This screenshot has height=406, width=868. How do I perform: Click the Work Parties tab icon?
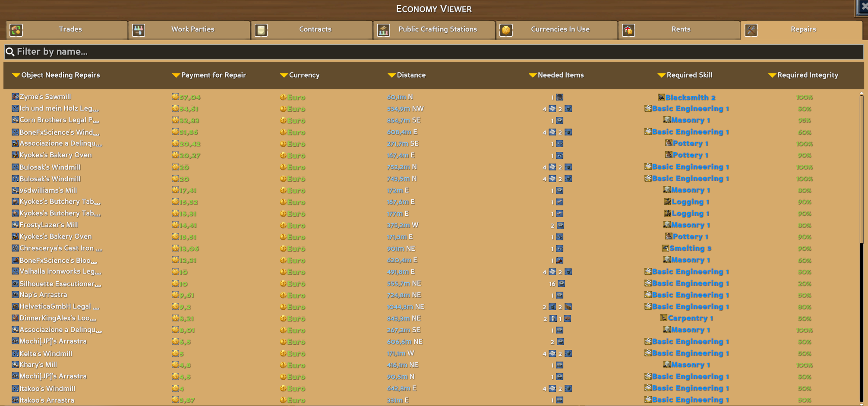click(x=139, y=30)
